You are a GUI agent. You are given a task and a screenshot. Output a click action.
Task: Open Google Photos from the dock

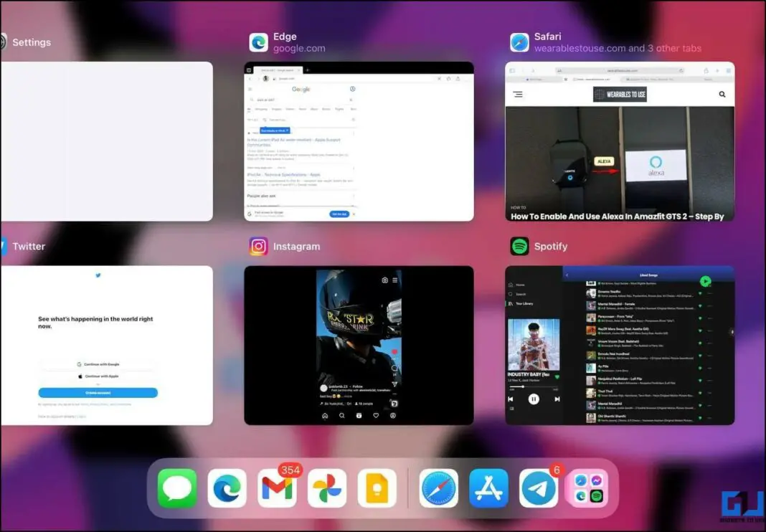coord(327,488)
